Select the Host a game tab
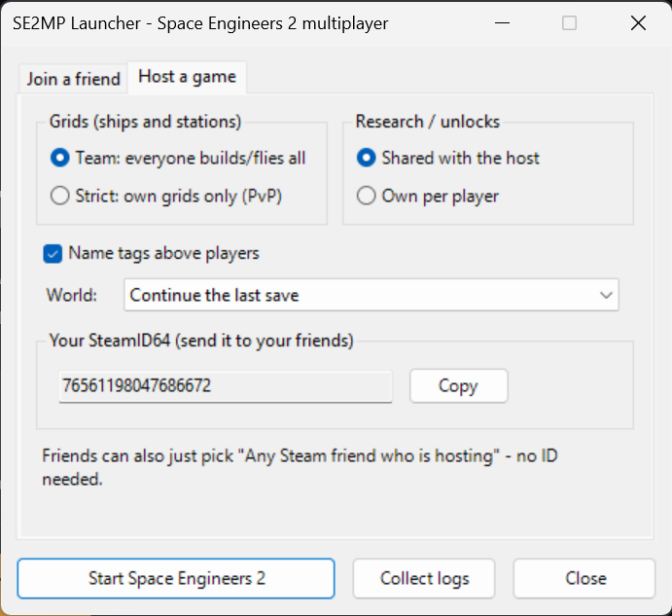Image resolution: width=672 pixels, height=616 pixels. (x=187, y=77)
